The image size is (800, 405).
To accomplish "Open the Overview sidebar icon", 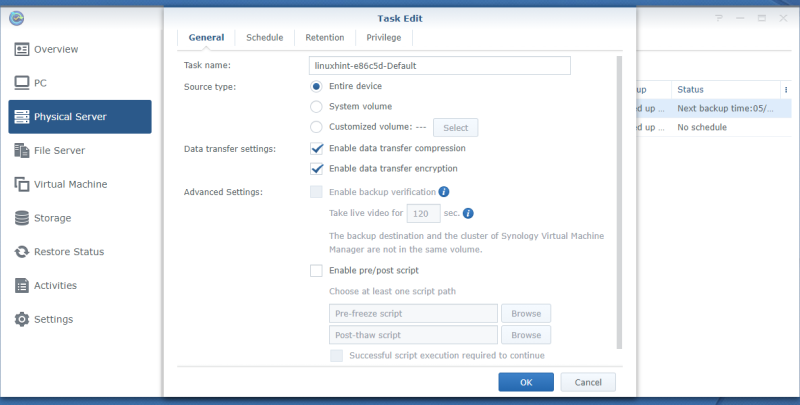I will point(22,49).
